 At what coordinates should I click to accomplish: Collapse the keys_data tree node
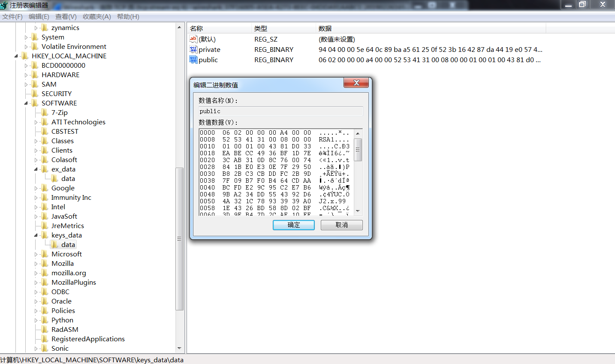(x=36, y=235)
